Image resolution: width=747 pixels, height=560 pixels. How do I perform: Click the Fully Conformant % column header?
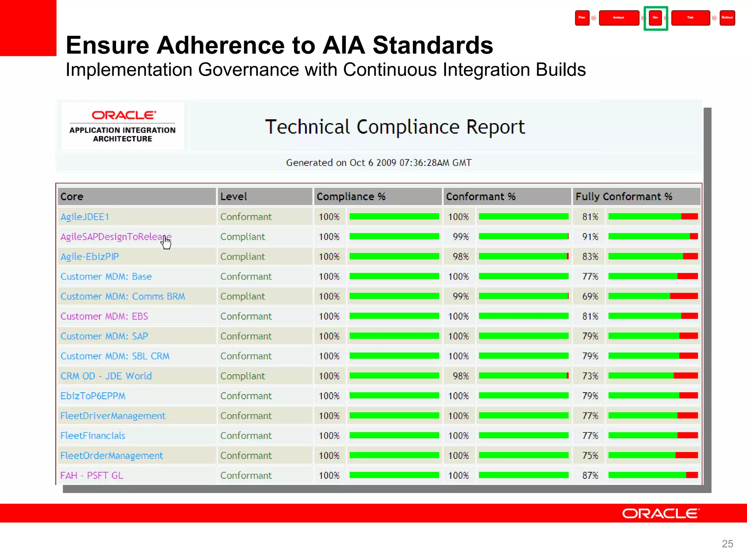click(636, 197)
